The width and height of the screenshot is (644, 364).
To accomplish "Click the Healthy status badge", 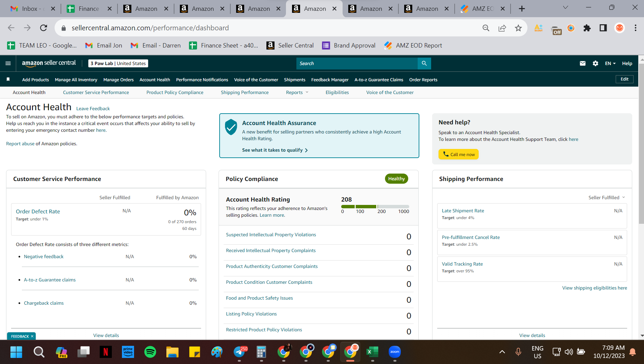I will (x=396, y=179).
